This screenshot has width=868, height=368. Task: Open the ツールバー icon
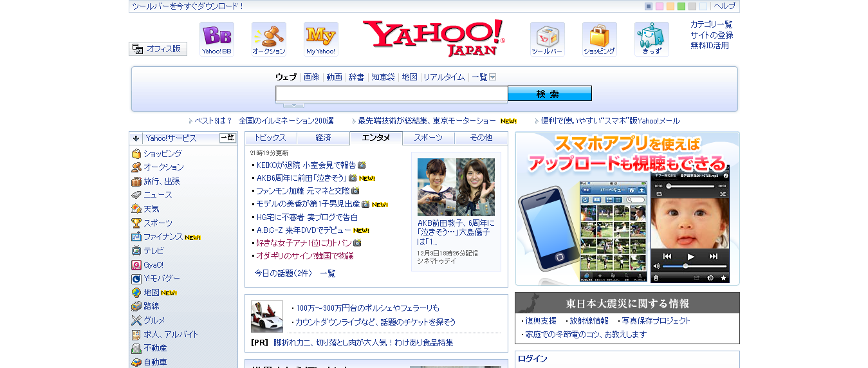[x=548, y=39]
